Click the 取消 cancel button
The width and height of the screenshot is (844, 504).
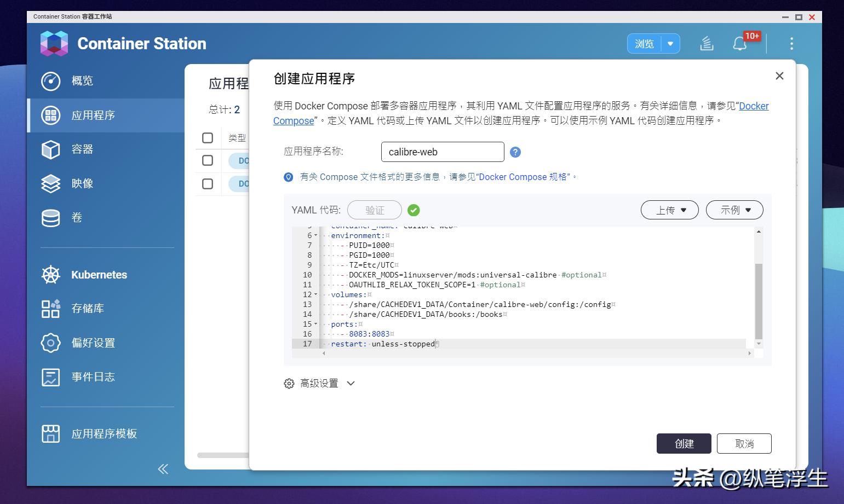744,444
